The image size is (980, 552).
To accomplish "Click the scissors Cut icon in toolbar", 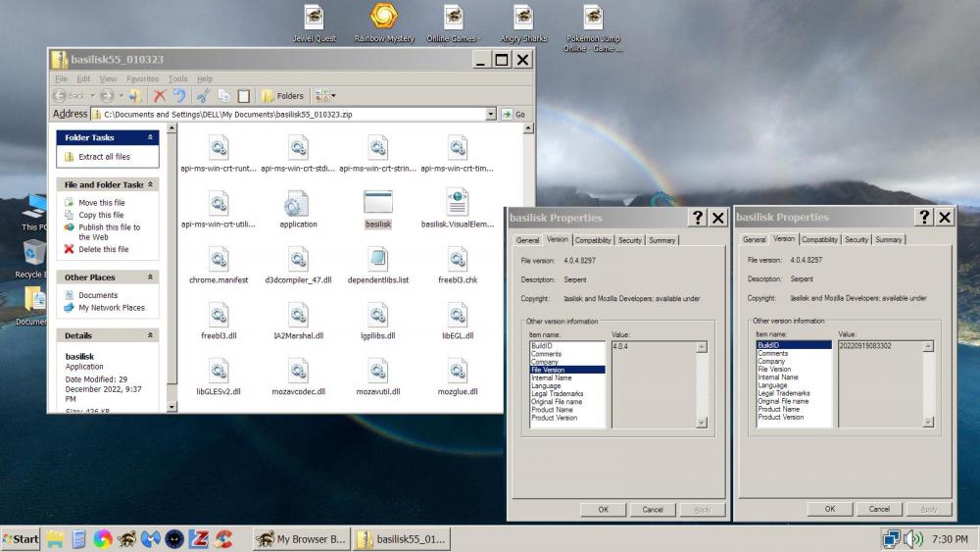I will (203, 96).
